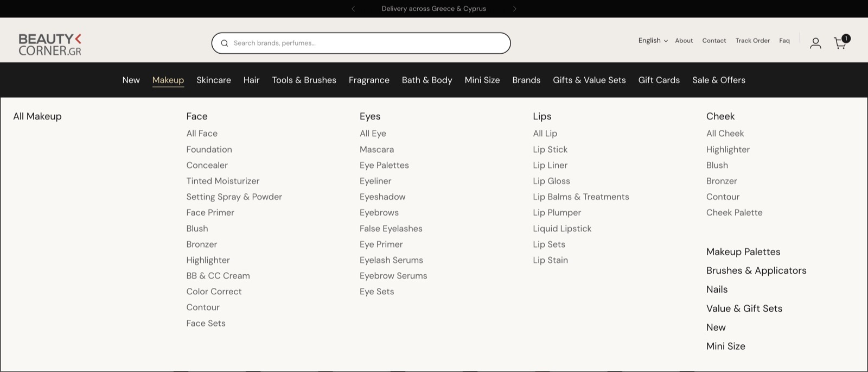Select All Makeup link
868x372 pixels.
pyautogui.click(x=37, y=116)
